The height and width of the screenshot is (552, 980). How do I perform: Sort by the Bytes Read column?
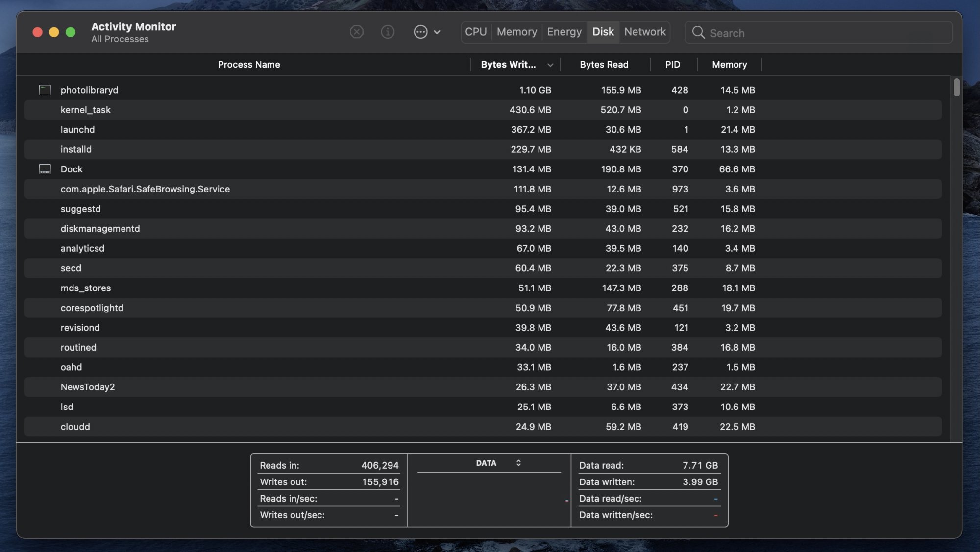click(x=604, y=65)
